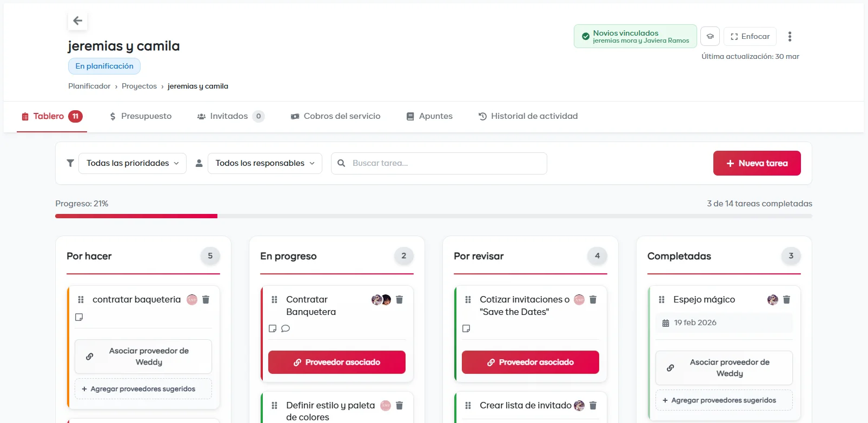Click the assignee avatar on Definir estilo y paleta
Screen dimensions: 868x423
(x=386, y=406)
